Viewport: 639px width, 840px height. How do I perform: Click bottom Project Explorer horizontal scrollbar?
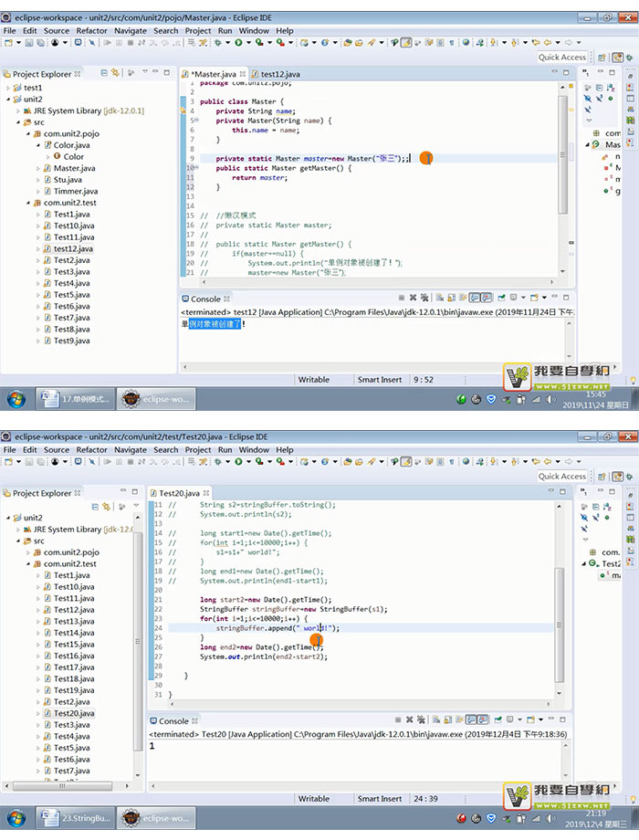(62, 786)
